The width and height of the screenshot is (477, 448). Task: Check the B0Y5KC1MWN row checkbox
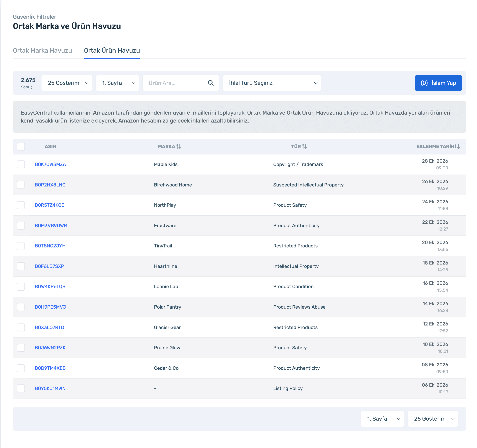[21, 389]
